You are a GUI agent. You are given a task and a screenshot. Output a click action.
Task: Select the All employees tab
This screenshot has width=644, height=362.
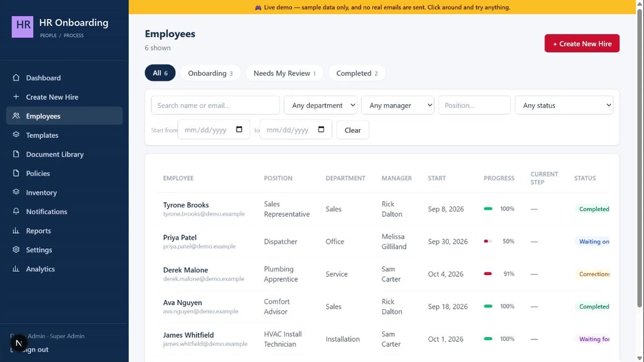(x=160, y=73)
